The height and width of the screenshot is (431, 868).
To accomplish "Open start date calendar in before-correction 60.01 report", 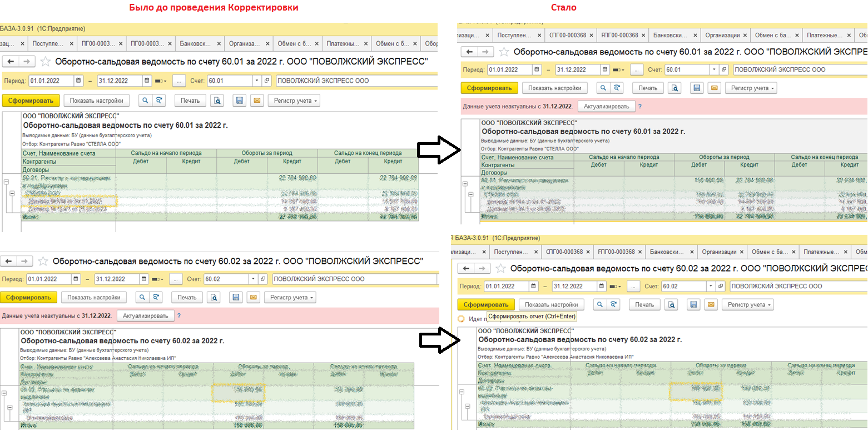I will click(78, 81).
